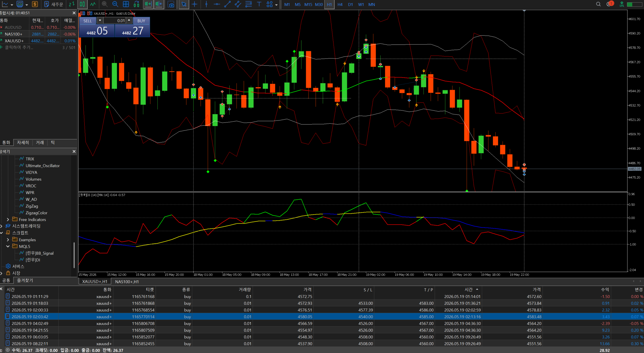Open the 거래 tab in Market Watch
Image resolution: width=644 pixels, height=353 pixels.
[40, 142]
